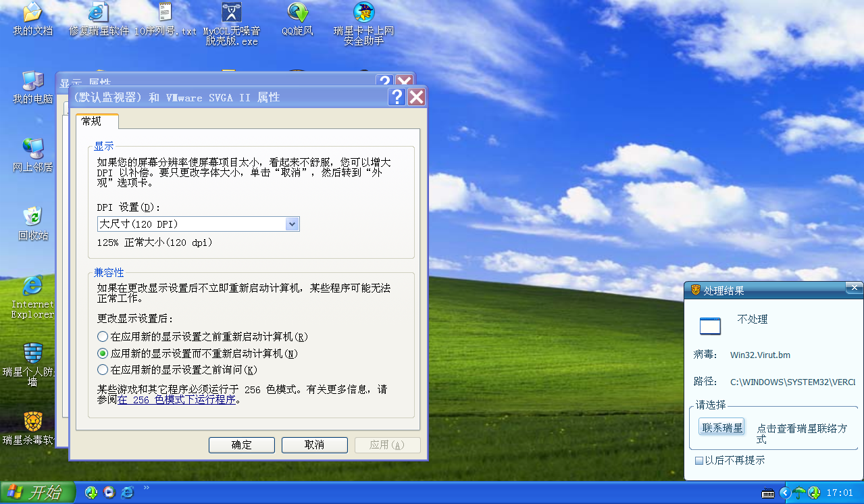The height and width of the screenshot is (504, 864).
Task: Select the 瑞星杀毒软件 lion desktop icon
Action: pyautogui.click(x=32, y=428)
